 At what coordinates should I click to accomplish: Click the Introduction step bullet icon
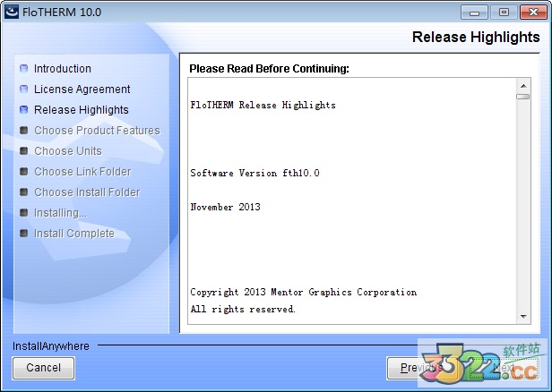point(23,68)
